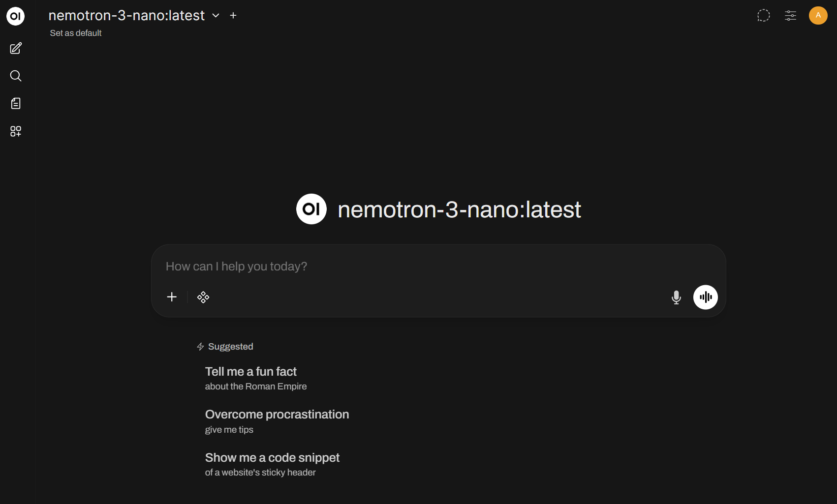This screenshot has width=837, height=504.
Task: Search your chats using the magnifier icon
Action: [x=15, y=76]
